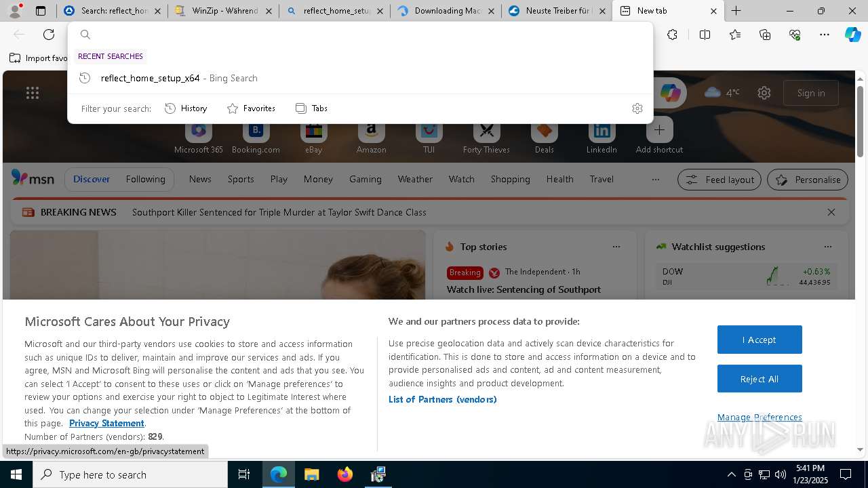
Task: Open Browser essentials heart icon
Action: pyautogui.click(x=795, y=35)
